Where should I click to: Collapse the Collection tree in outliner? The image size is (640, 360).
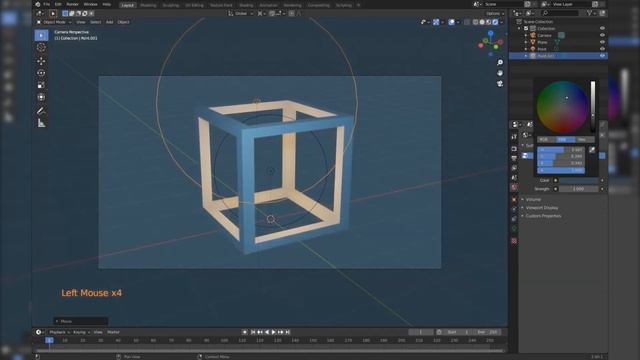click(519, 29)
